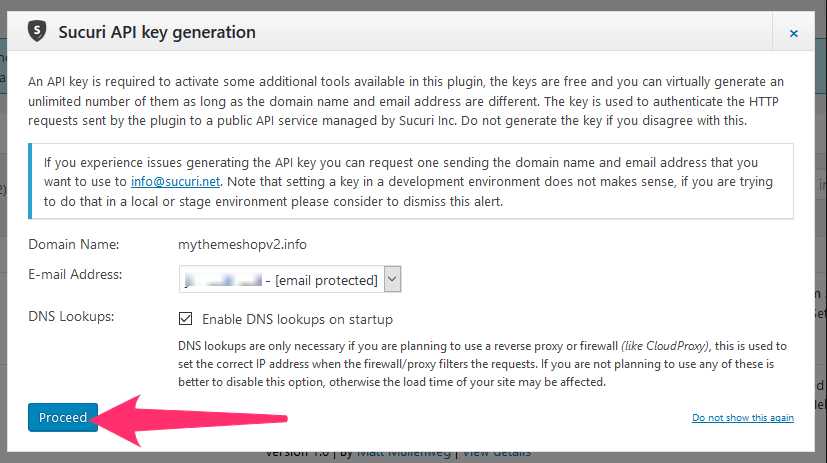Click the Proceed button
The width and height of the screenshot is (827, 463).
click(x=63, y=417)
